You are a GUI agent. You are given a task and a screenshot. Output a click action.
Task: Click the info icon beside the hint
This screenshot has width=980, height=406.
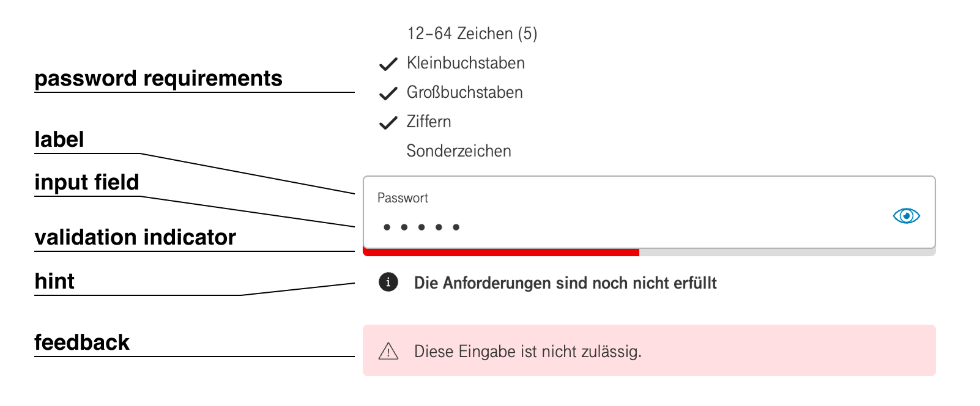pos(388,282)
